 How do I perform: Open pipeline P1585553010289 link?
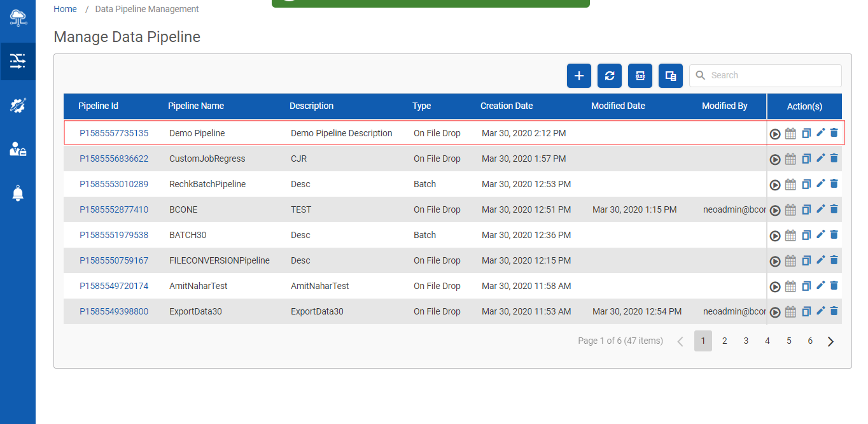pyautogui.click(x=114, y=184)
